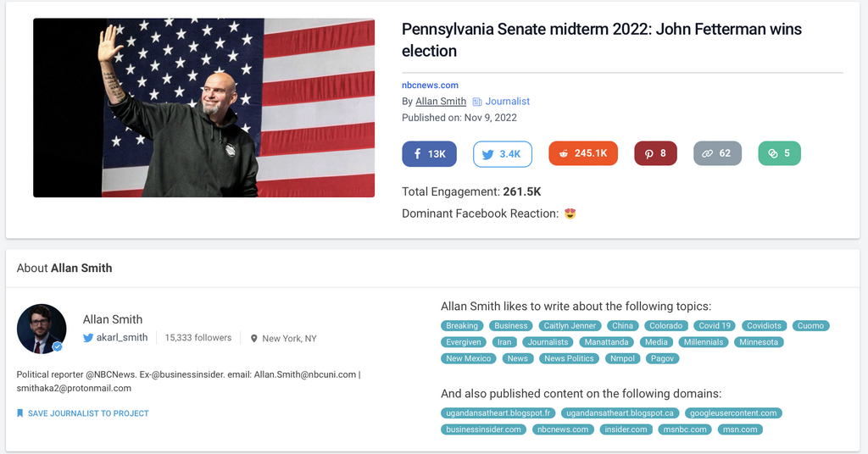Click the Facebook 13K share button
This screenshot has height=454, width=868.
tap(429, 153)
